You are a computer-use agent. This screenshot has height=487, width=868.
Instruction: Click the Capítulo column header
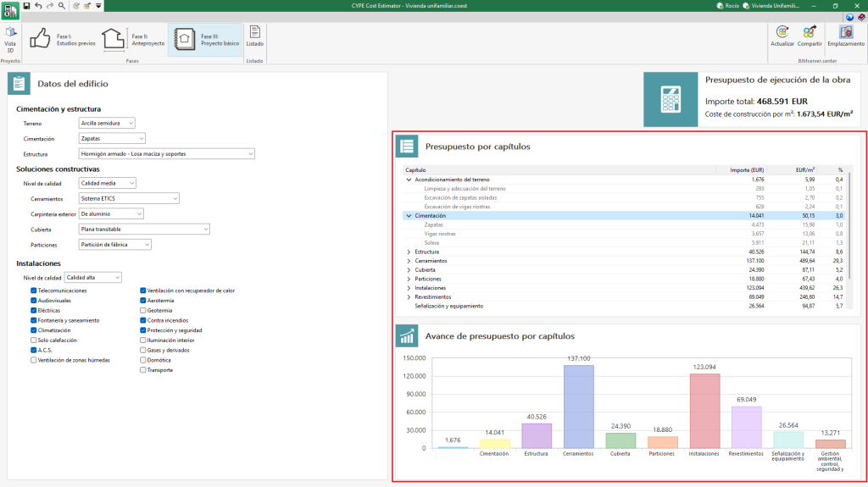559,170
